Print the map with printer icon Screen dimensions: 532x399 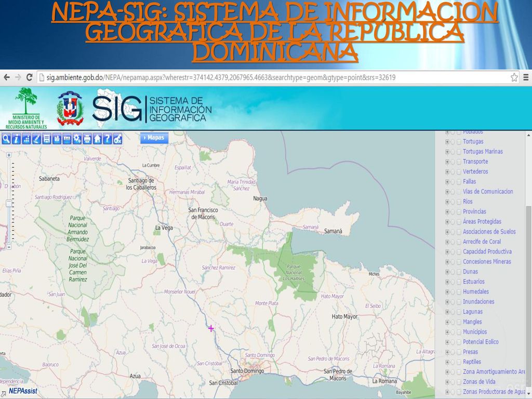point(87,139)
